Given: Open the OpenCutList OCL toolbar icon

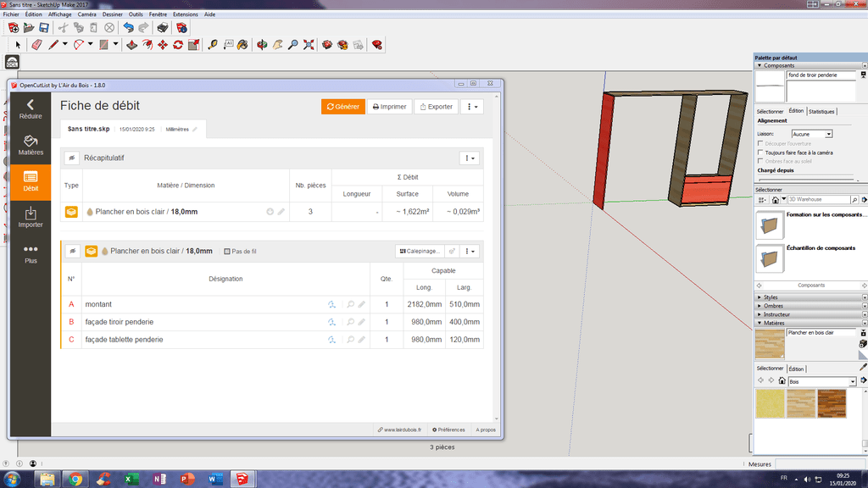Looking at the screenshot, I should [x=12, y=63].
